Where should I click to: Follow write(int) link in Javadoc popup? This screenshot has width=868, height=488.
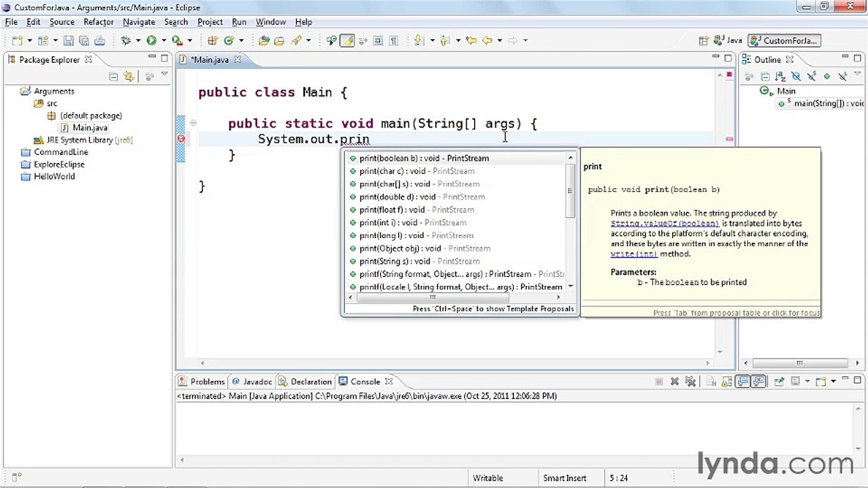(633, 254)
